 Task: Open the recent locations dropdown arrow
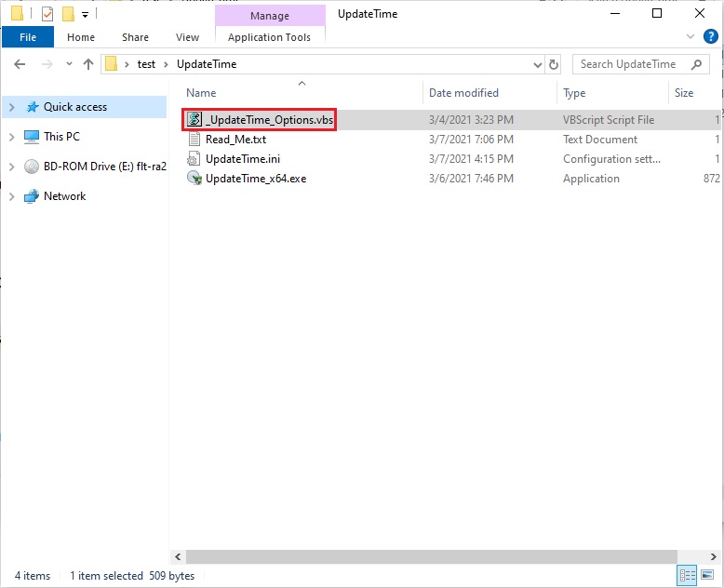click(x=69, y=63)
